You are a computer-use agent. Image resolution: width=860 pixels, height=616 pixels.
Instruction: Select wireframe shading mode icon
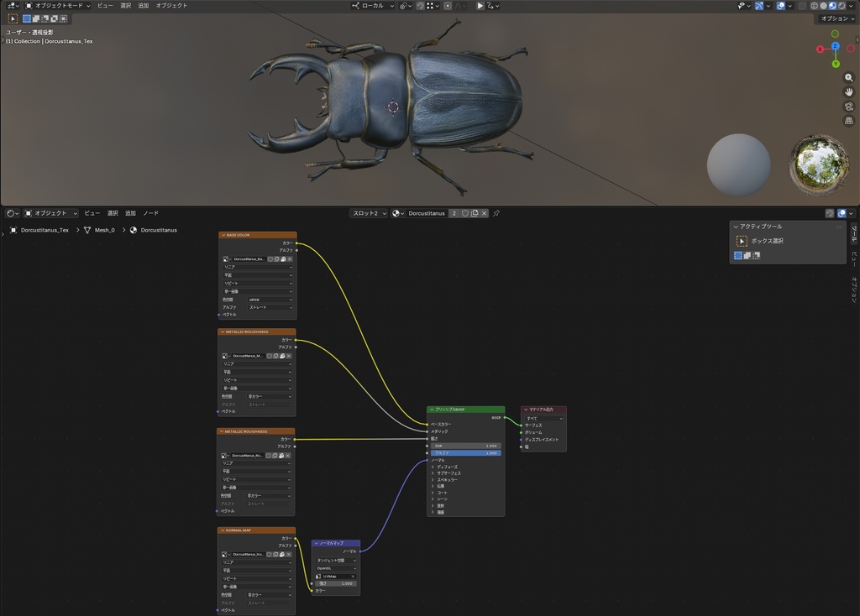click(815, 6)
